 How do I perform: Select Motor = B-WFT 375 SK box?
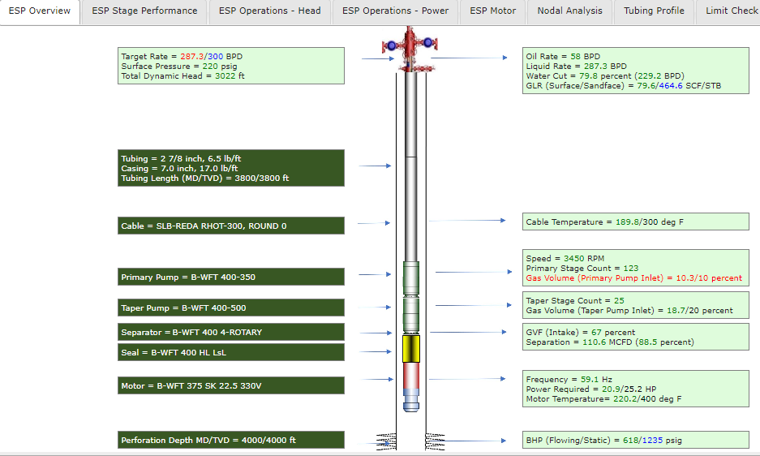(231, 386)
